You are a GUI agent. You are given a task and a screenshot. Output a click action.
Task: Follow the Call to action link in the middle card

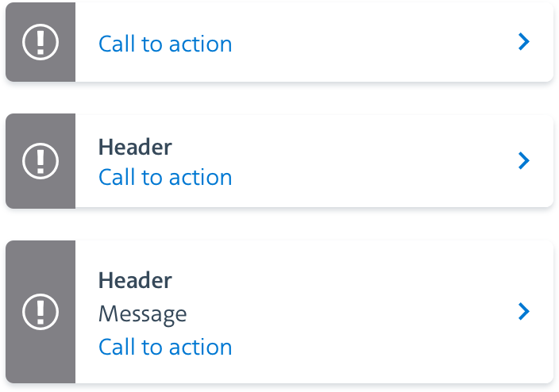[x=165, y=177]
